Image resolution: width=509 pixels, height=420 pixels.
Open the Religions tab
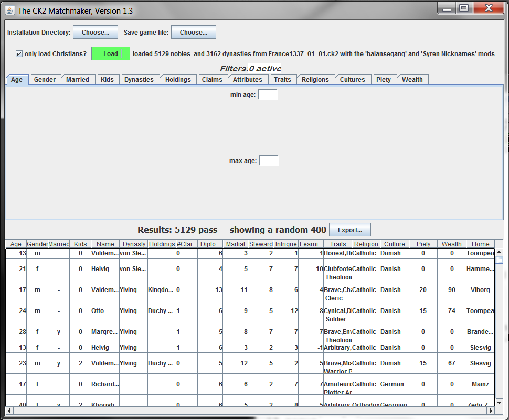315,80
